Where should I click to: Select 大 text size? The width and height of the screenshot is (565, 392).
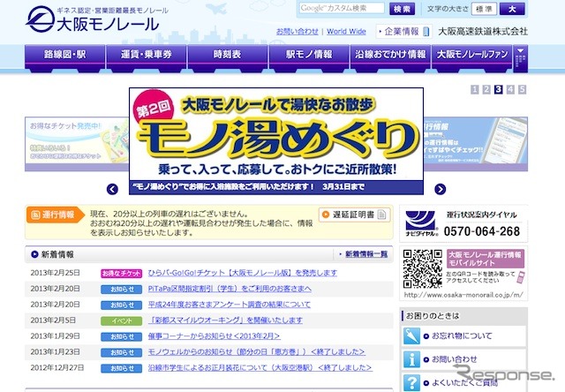coord(512,9)
